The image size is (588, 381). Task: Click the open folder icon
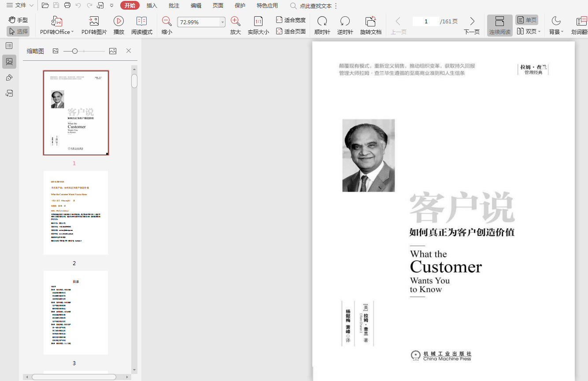pyautogui.click(x=45, y=6)
